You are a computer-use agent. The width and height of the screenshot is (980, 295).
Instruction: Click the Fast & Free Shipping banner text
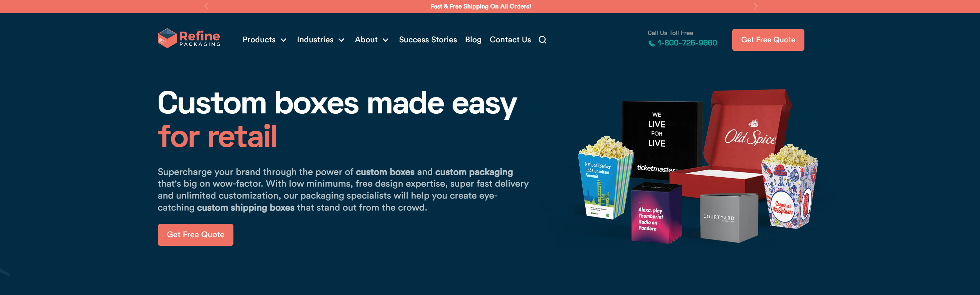pyautogui.click(x=481, y=6)
